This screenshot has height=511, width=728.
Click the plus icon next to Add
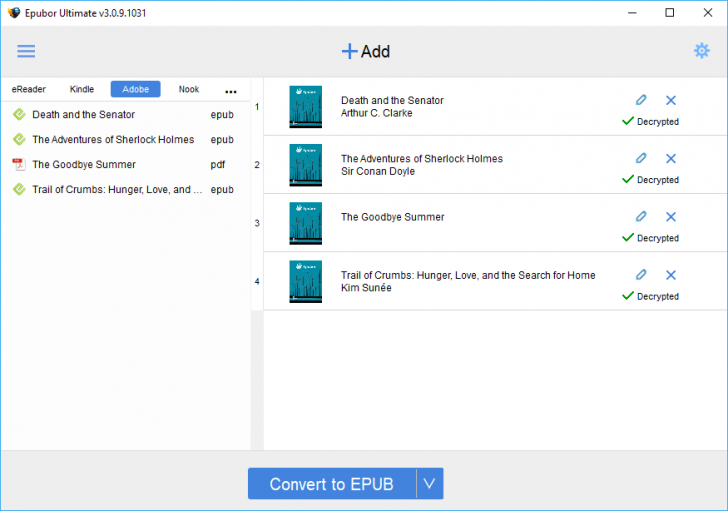[349, 51]
